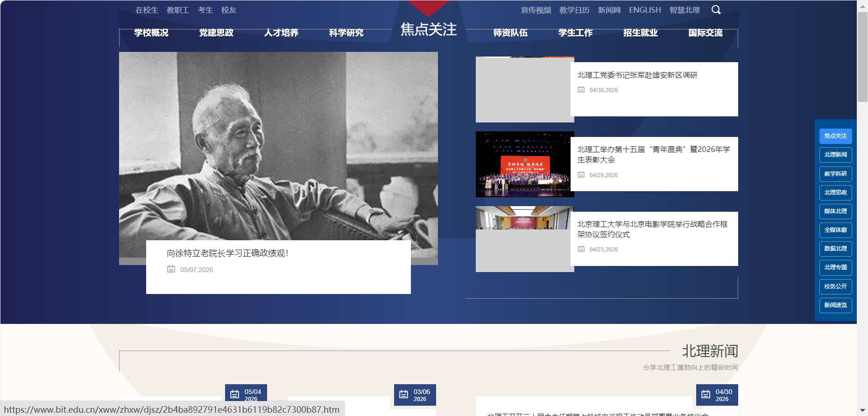Screen dimensions: 868x416
Task: Click calendar icon on 04/30 date badge
Action: (x=706, y=394)
